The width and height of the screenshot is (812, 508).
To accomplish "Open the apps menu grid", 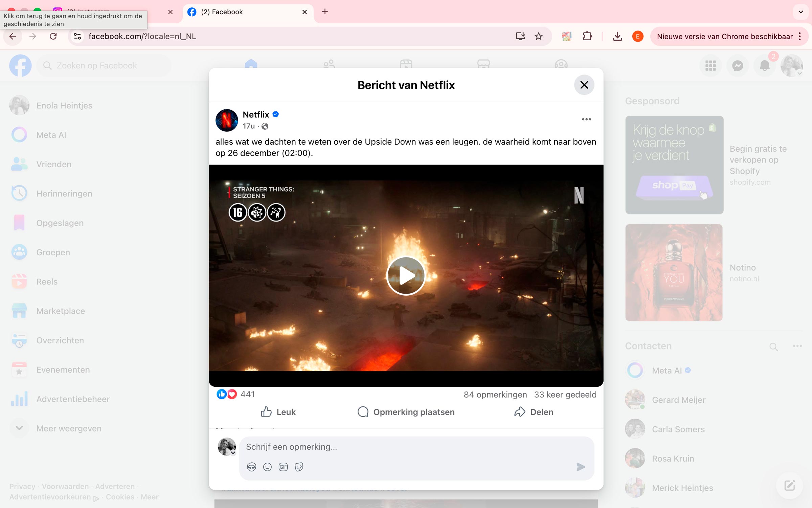I will [x=710, y=65].
